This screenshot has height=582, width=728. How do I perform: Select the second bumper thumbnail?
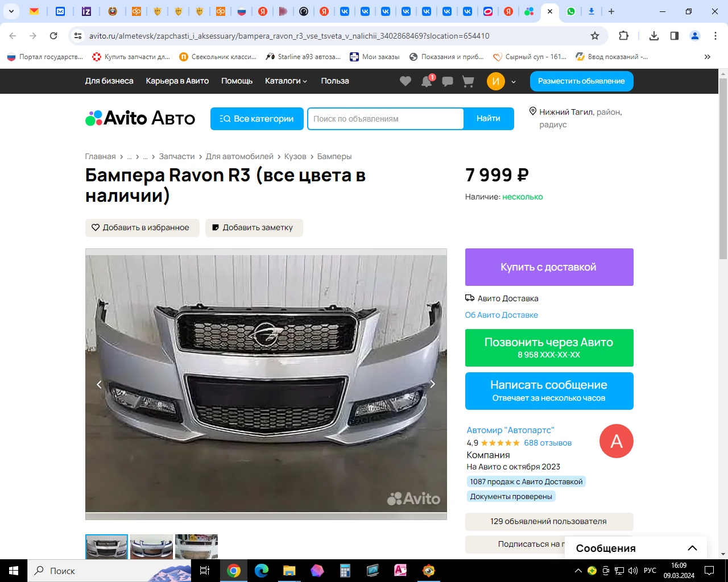[x=151, y=547]
